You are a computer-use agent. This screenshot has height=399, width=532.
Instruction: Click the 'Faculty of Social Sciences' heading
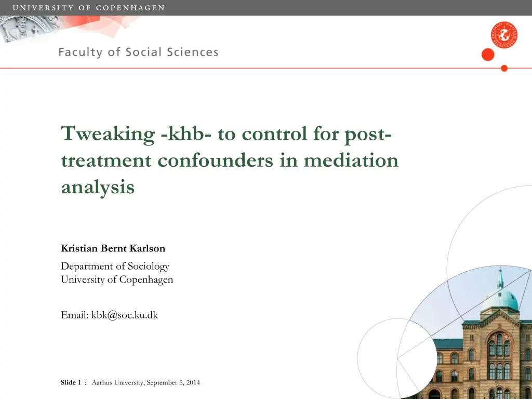(138, 52)
